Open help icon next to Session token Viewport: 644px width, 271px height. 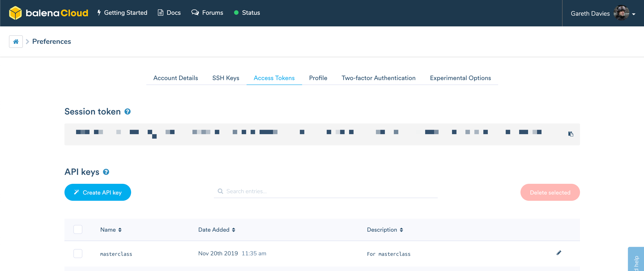[x=127, y=112]
